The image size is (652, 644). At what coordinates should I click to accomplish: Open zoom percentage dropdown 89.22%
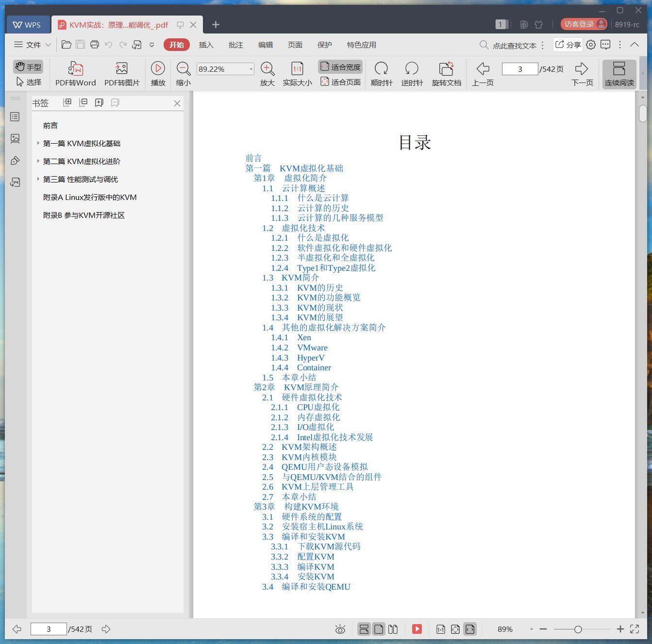coord(251,69)
